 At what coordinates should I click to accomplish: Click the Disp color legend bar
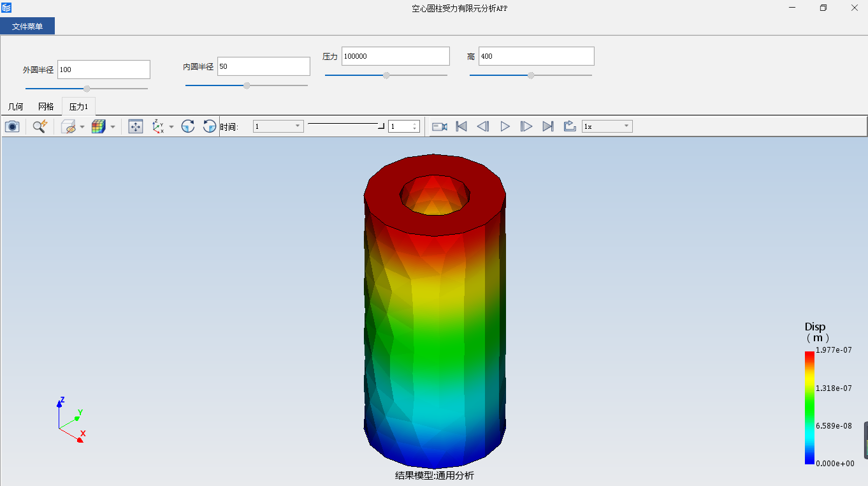click(809, 408)
